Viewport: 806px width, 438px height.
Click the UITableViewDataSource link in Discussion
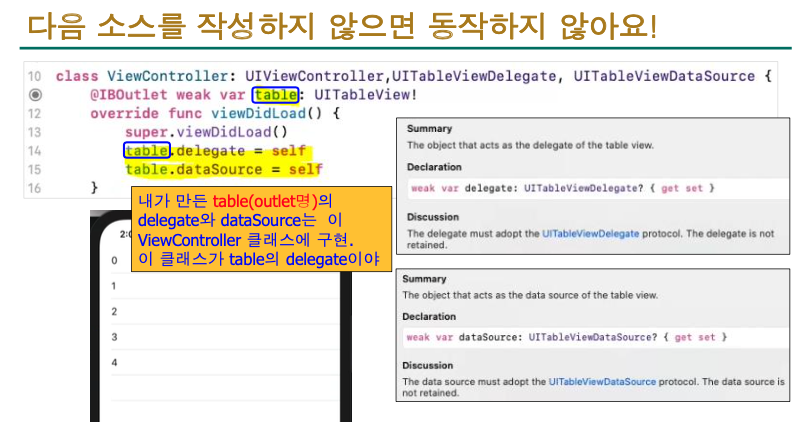point(602,381)
